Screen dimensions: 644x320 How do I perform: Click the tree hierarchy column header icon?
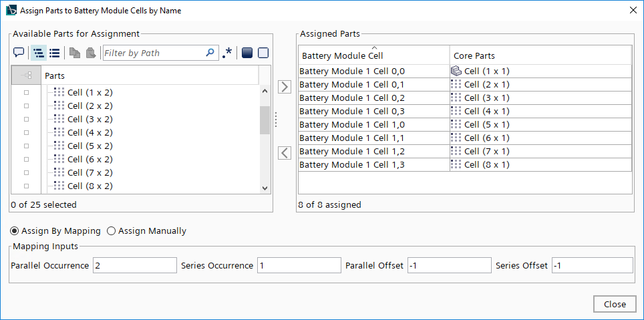(27, 75)
